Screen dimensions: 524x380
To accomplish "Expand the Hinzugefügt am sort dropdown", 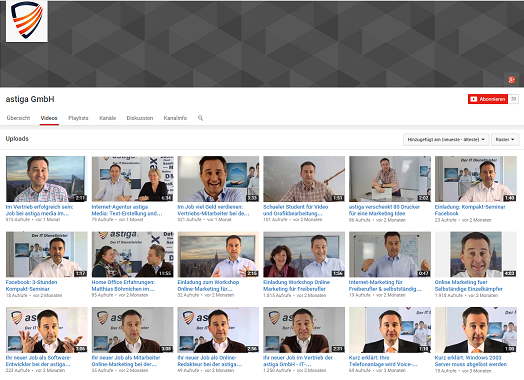I will (x=446, y=139).
